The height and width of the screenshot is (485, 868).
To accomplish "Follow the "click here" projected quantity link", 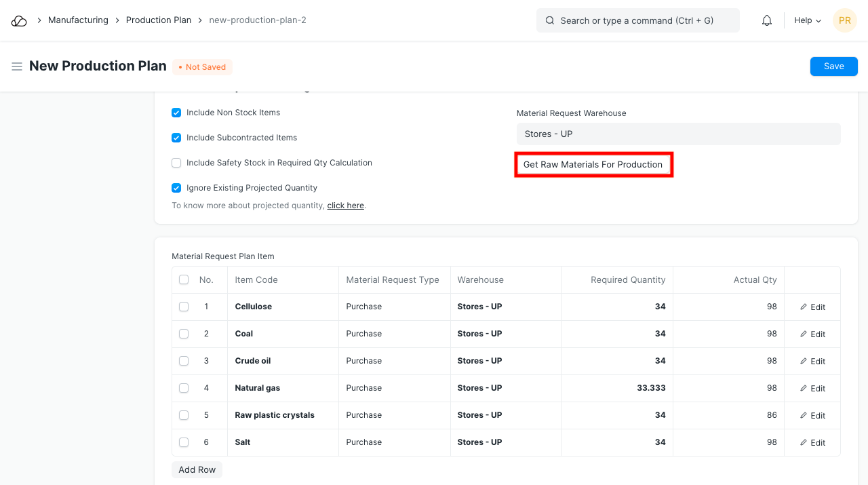I will [345, 206].
